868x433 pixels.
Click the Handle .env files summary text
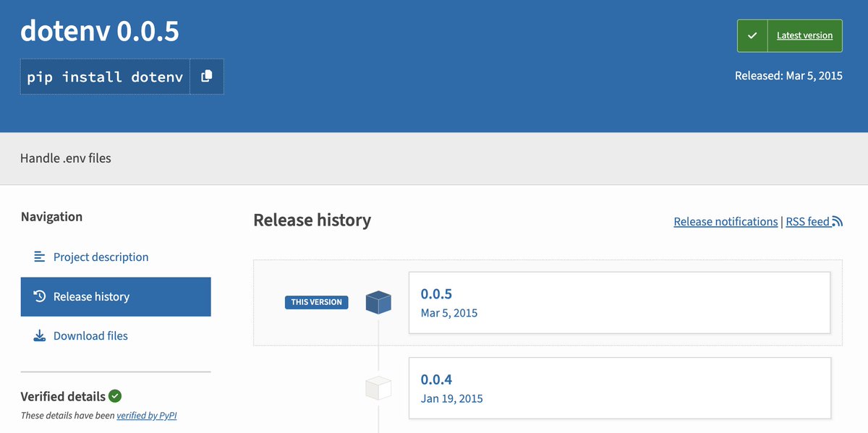[x=66, y=158]
